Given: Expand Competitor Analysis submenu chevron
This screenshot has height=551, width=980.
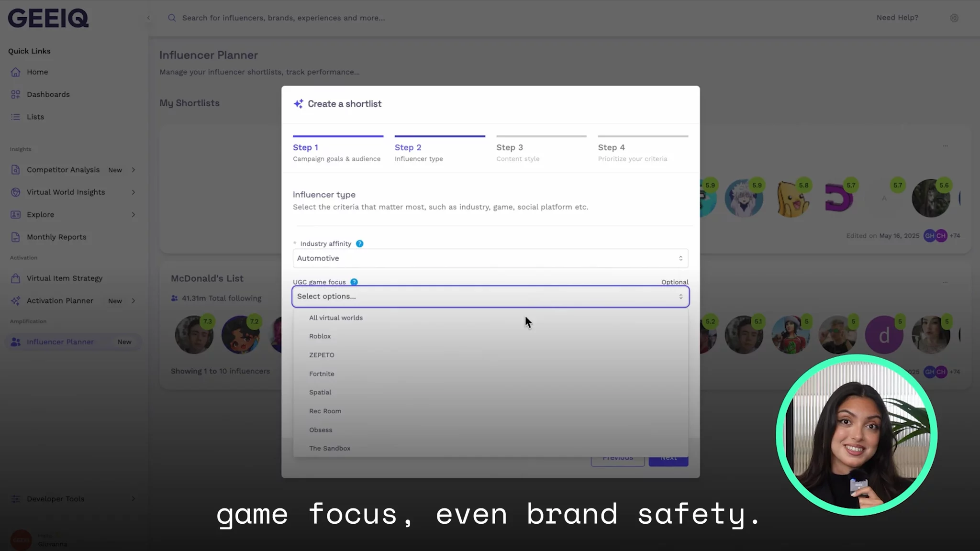Looking at the screenshot, I should pyautogui.click(x=134, y=170).
